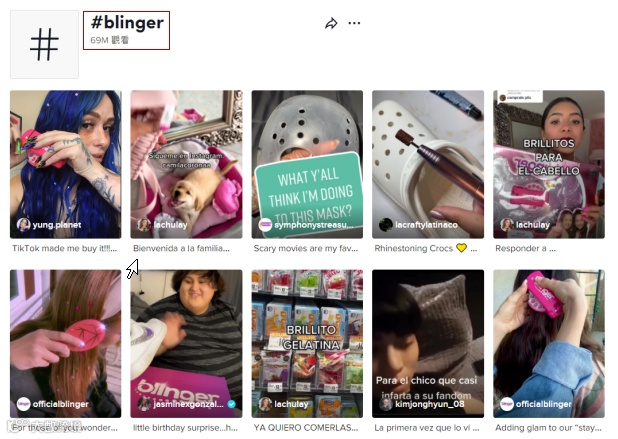Open the three-dot more options menu

pos(354,23)
